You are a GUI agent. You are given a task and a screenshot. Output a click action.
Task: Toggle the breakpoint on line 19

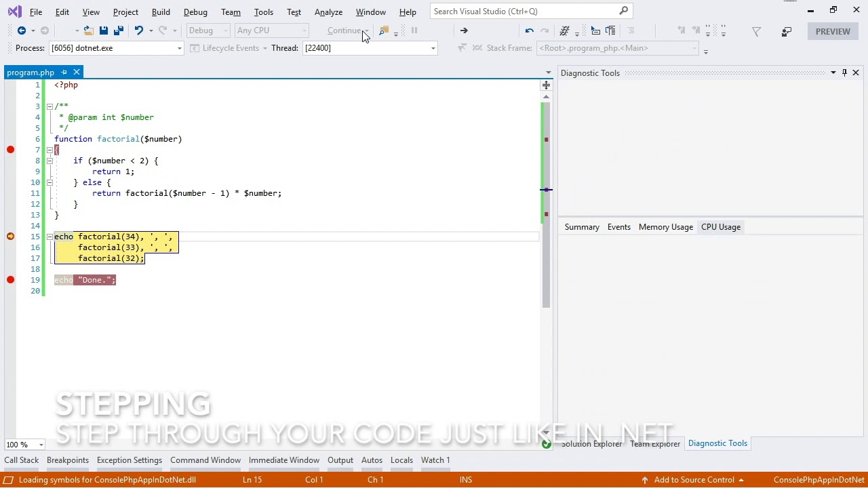(10, 280)
